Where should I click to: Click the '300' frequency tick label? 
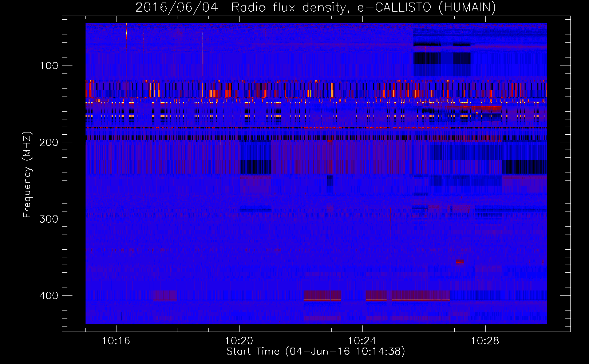pos(49,219)
